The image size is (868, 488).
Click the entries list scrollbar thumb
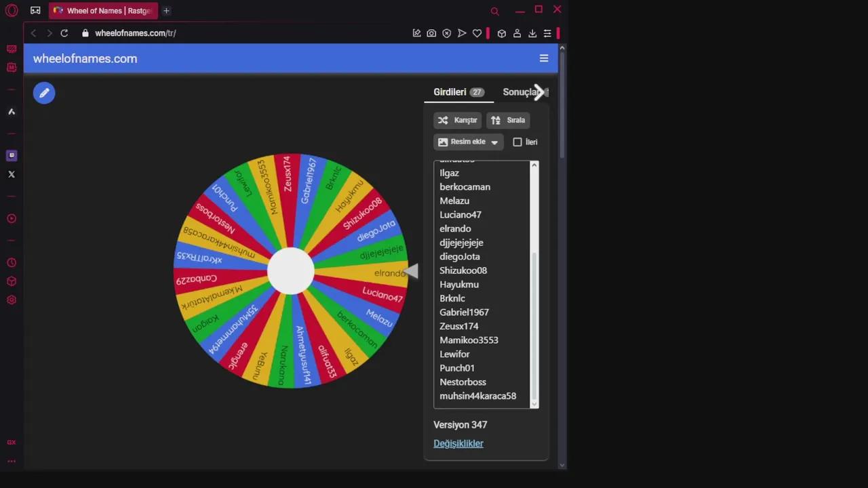click(534, 327)
